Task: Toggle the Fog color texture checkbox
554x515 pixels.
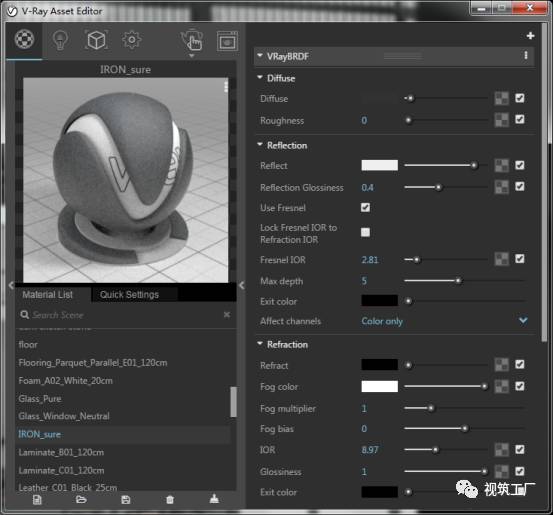Action: click(519, 386)
